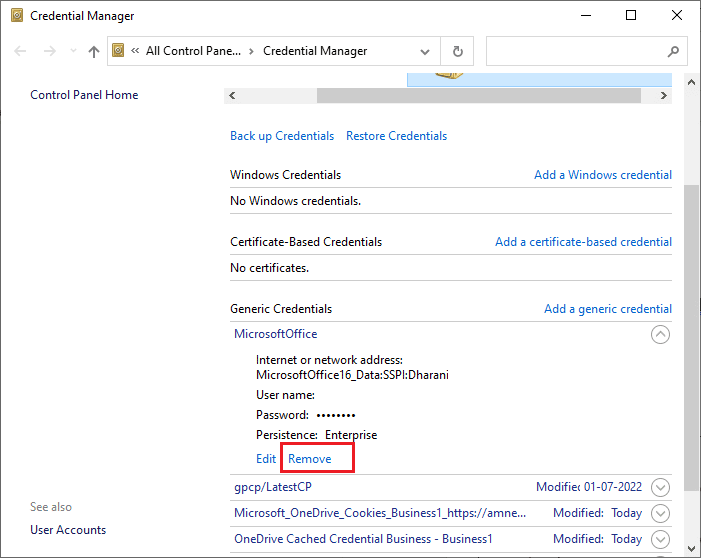Click the horizontal scrollbar left arrow
Screen dimensions: 701x558
(232, 95)
